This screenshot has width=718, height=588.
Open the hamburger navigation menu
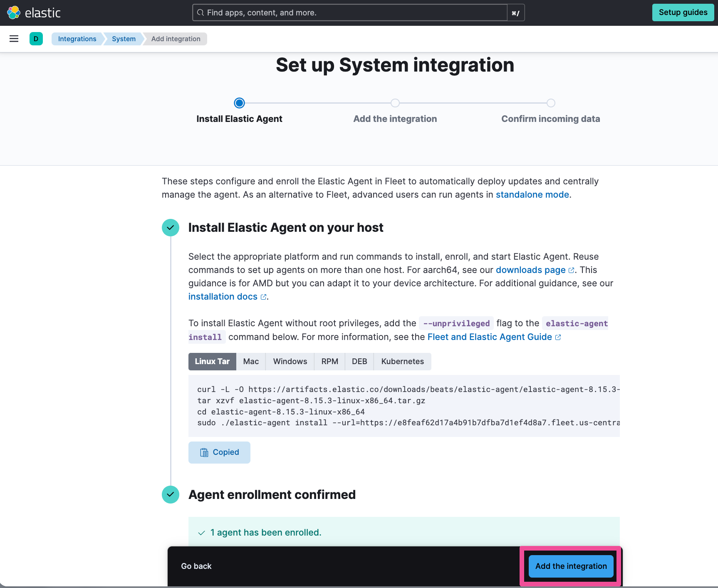[14, 39]
